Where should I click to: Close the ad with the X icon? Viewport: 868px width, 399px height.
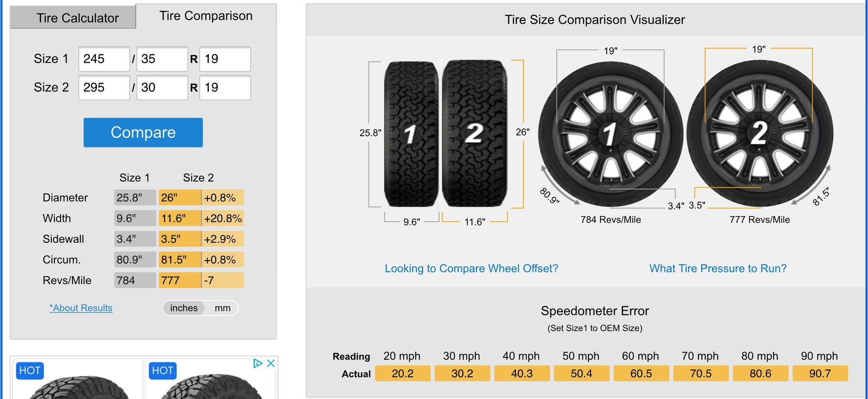(x=270, y=363)
